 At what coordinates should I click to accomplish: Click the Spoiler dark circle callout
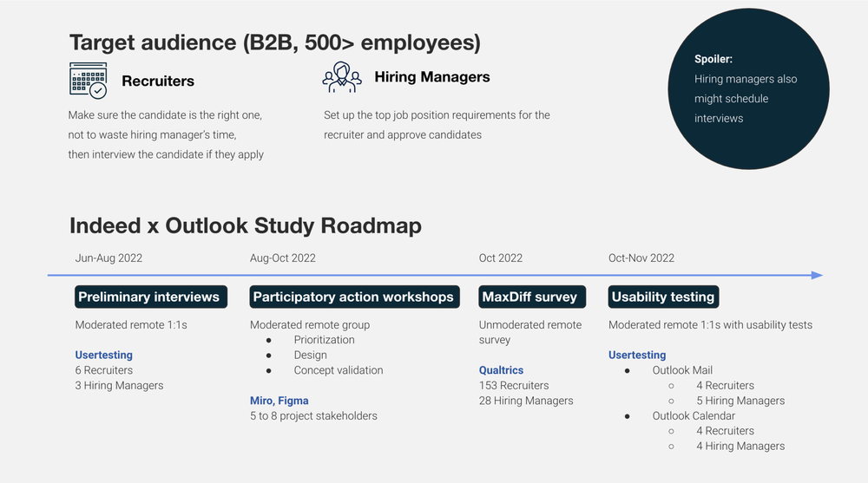tap(748, 88)
